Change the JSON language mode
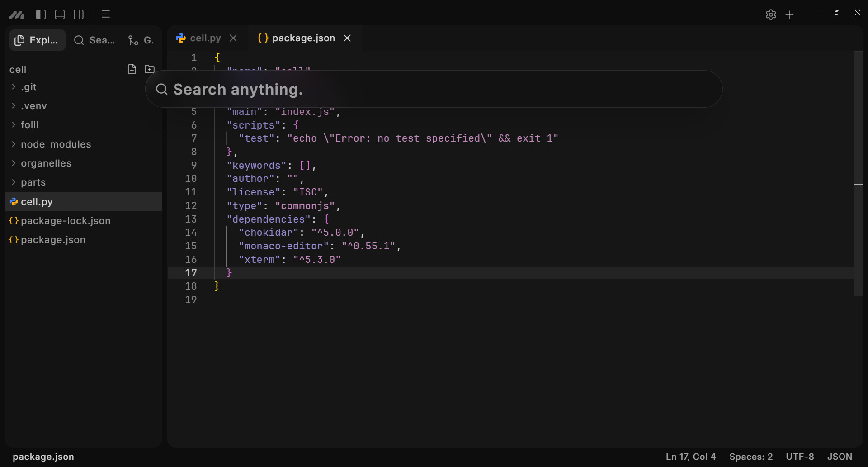 point(840,457)
